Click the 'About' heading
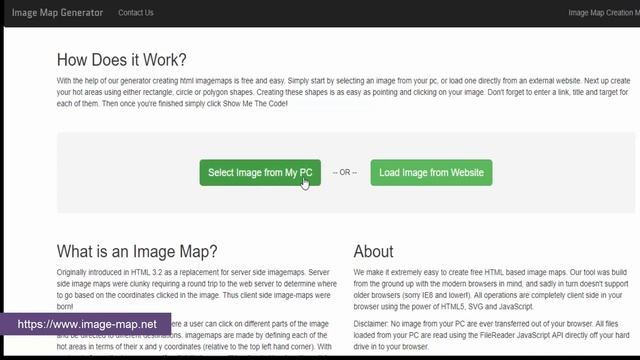640x360 pixels. (373, 251)
